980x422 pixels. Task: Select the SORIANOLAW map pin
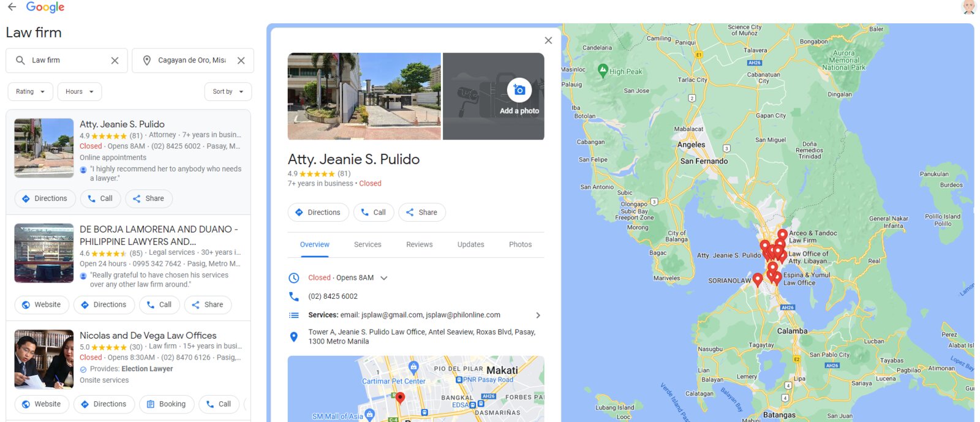758,279
